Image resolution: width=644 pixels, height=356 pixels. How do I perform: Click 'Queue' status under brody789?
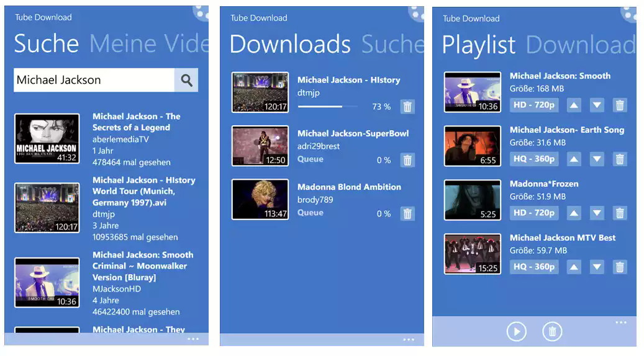click(310, 213)
